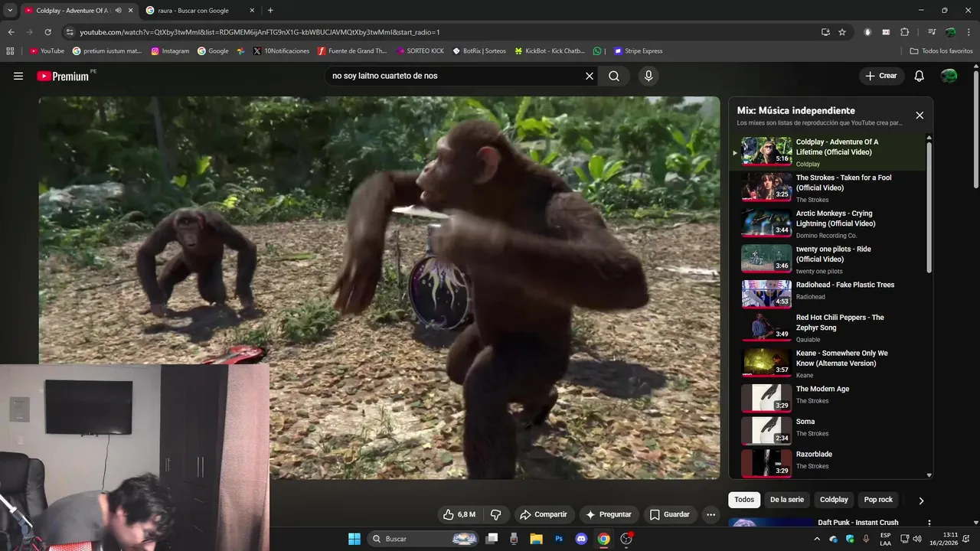Open Todos los favoritos folder
This screenshot has height=551, width=980.
coord(941,51)
